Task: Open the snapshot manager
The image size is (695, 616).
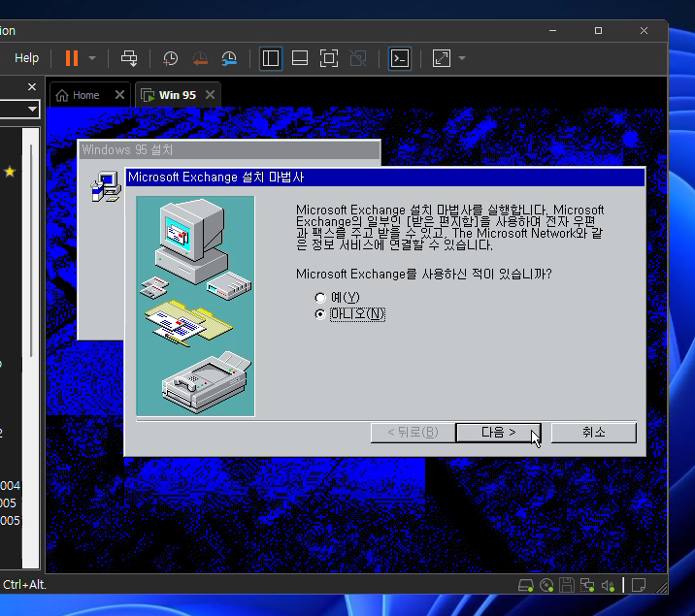Action: click(229, 58)
